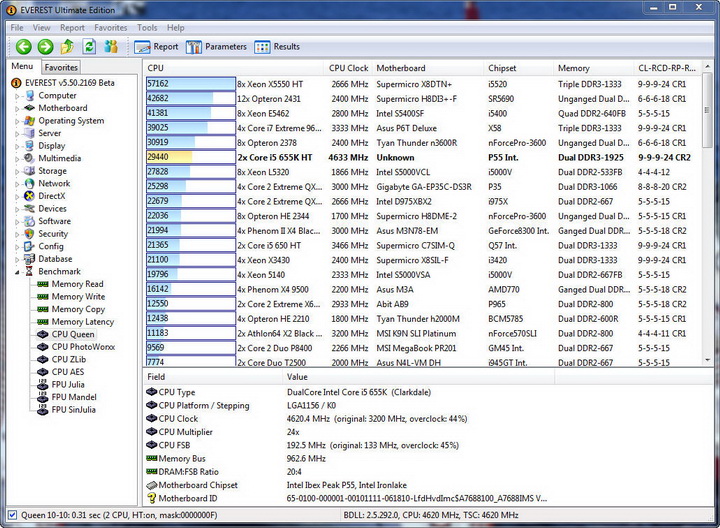Expand the Computer tree node
Screen dimensions: 720x528
17,96
